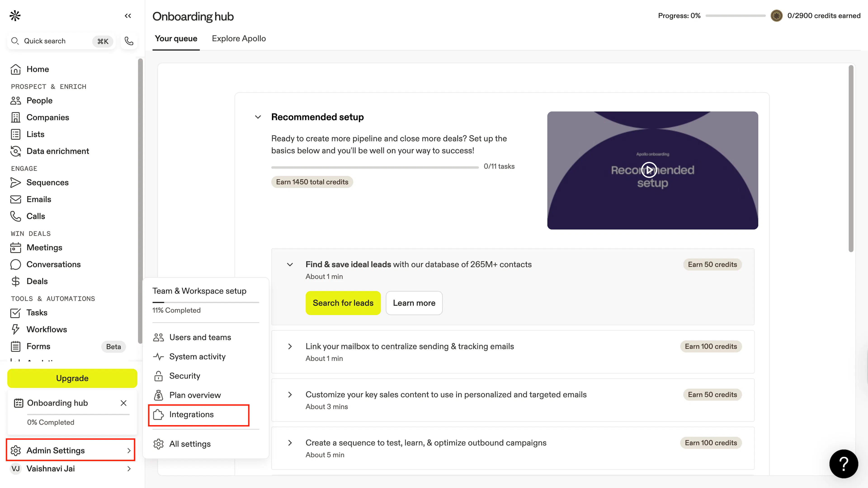Expand the Create a sequence task

pyautogui.click(x=290, y=443)
